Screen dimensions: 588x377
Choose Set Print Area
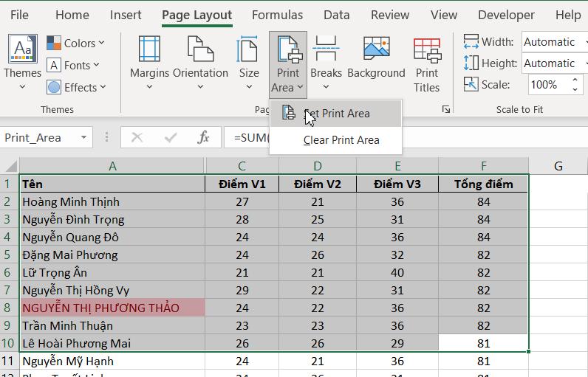pos(335,113)
